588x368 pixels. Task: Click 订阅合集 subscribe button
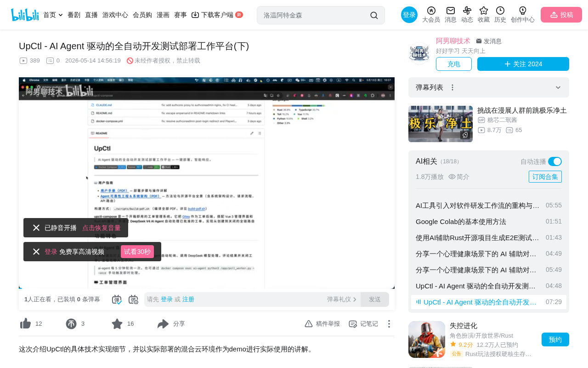(545, 177)
